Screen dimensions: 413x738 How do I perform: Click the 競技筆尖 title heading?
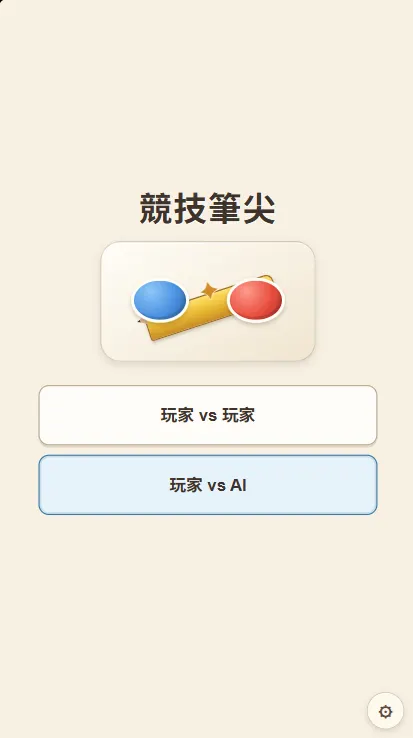tap(208, 209)
